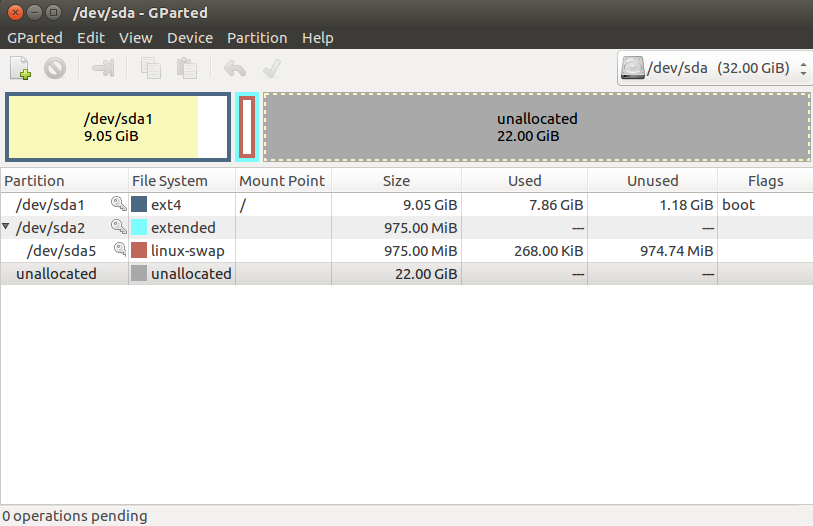The image size is (813, 526).
Task: Click the unallocated gray color swatch
Action: (x=139, y=273)
